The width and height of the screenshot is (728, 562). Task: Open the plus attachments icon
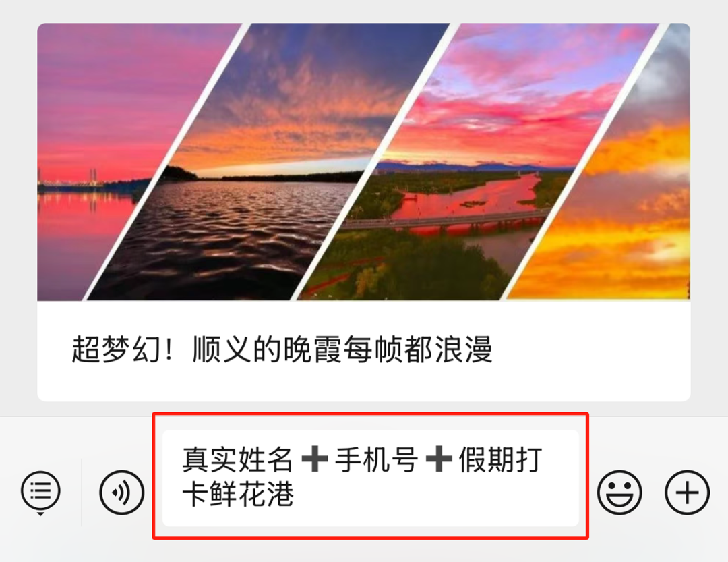[687, 493]
